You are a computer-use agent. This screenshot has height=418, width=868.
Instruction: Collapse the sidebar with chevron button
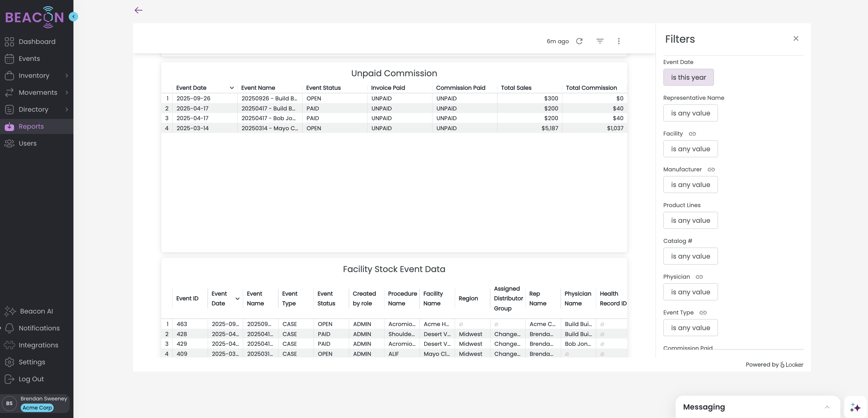pyautogui.click(x=73, y=17)
